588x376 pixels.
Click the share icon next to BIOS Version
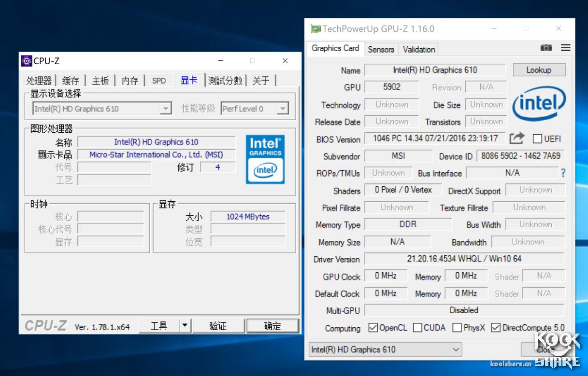[517, 139]
